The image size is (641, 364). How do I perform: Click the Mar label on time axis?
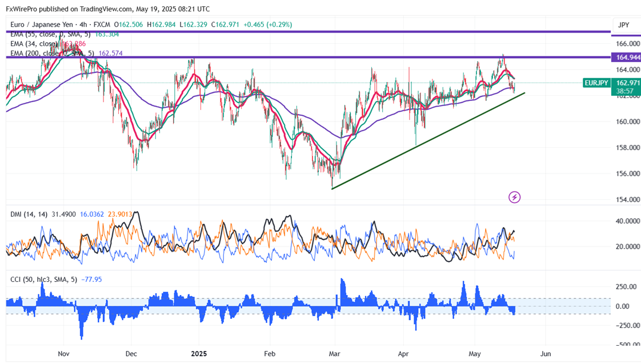tap(334, 354)
